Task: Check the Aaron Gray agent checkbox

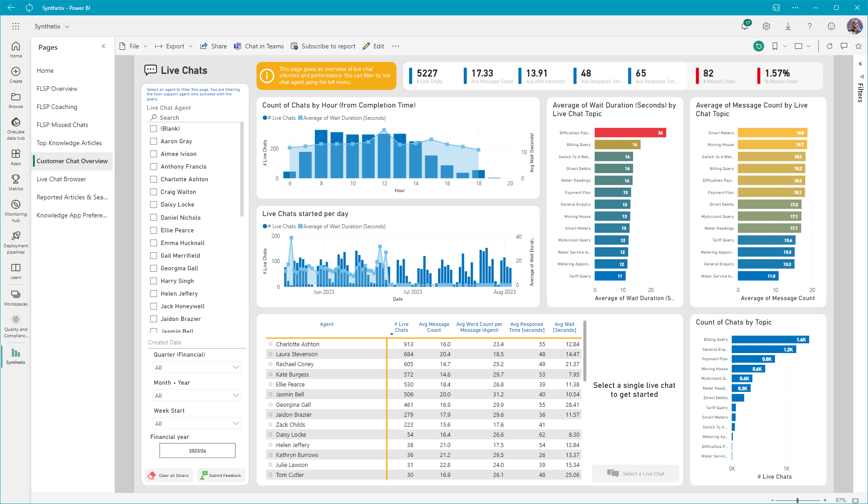Action: coord(154,141)
